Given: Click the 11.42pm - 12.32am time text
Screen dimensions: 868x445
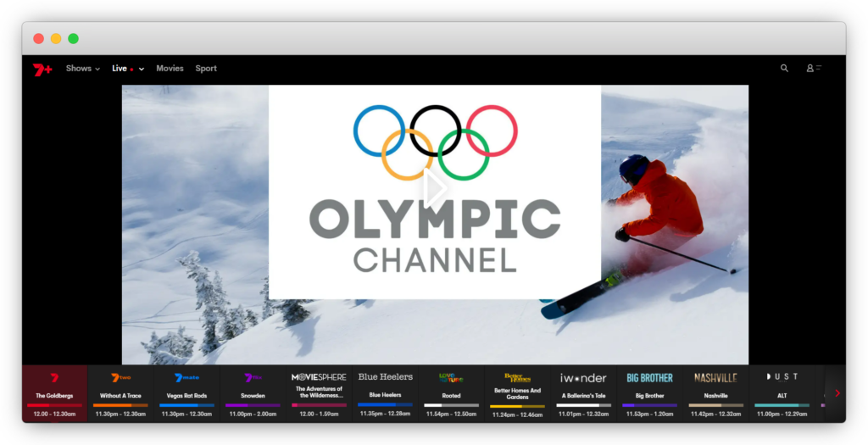Looking at the screenshot, I should [x=715, y=414].
